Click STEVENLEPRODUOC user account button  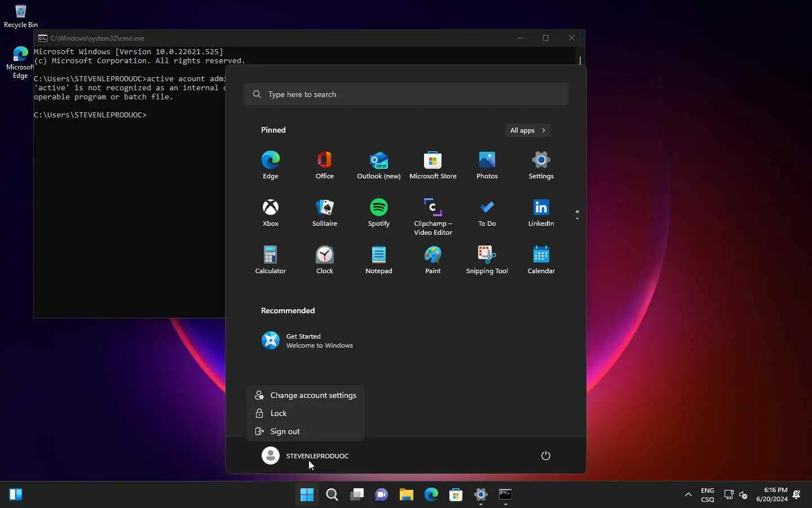(x=306, y=456)
